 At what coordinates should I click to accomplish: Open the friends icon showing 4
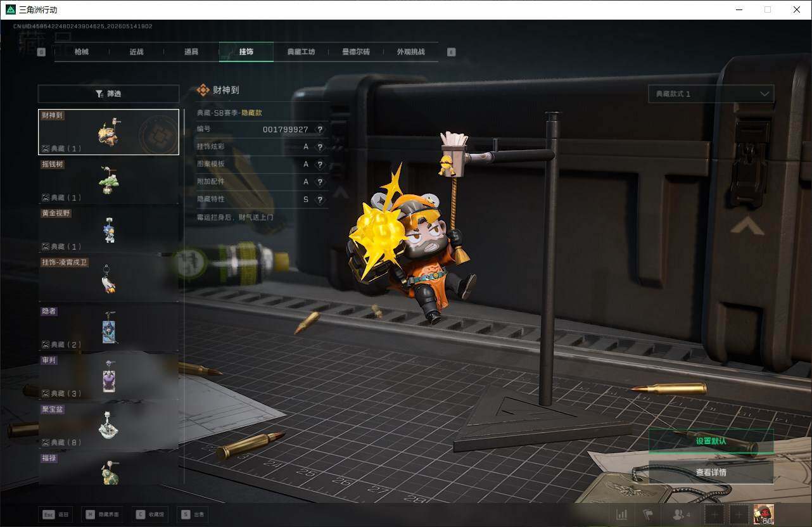point(682,515)
